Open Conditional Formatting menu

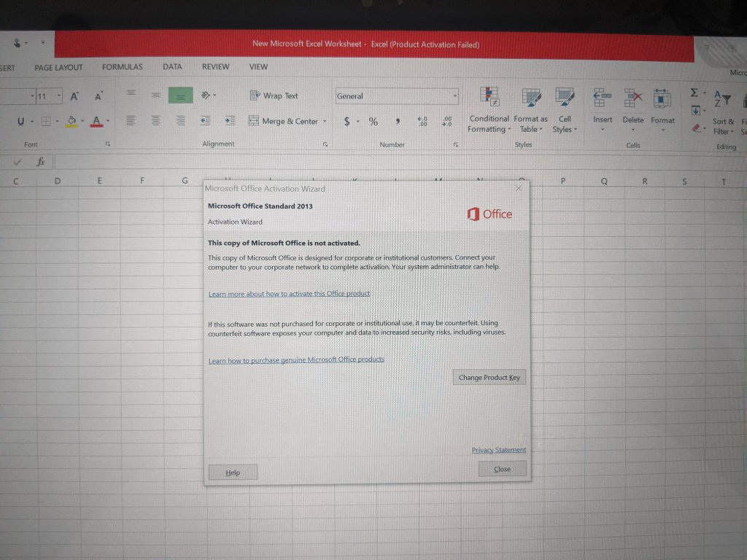[489, 110]
